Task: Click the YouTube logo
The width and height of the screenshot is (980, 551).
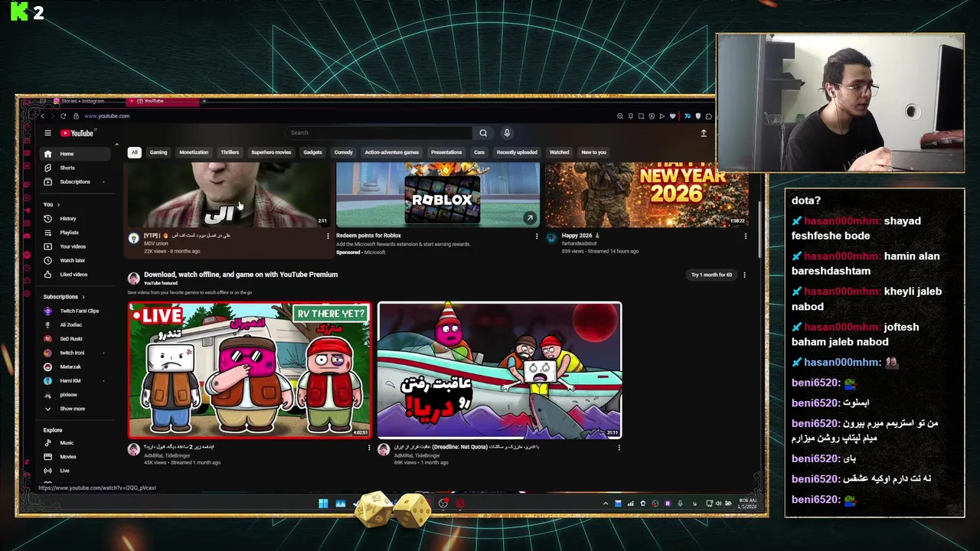Action: (77, 133)
